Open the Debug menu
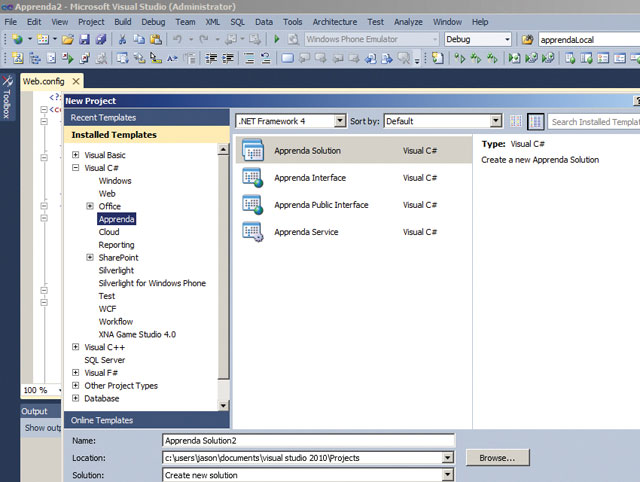Image resolution: width=640 pixels, height=482 pixels. click(x=153, y=22)
